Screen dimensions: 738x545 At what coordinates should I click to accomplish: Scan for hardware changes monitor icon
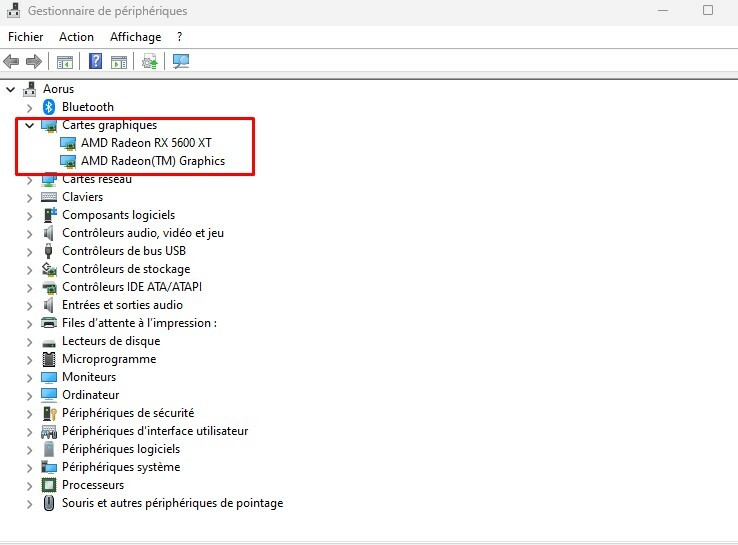[x=181, y=61]
